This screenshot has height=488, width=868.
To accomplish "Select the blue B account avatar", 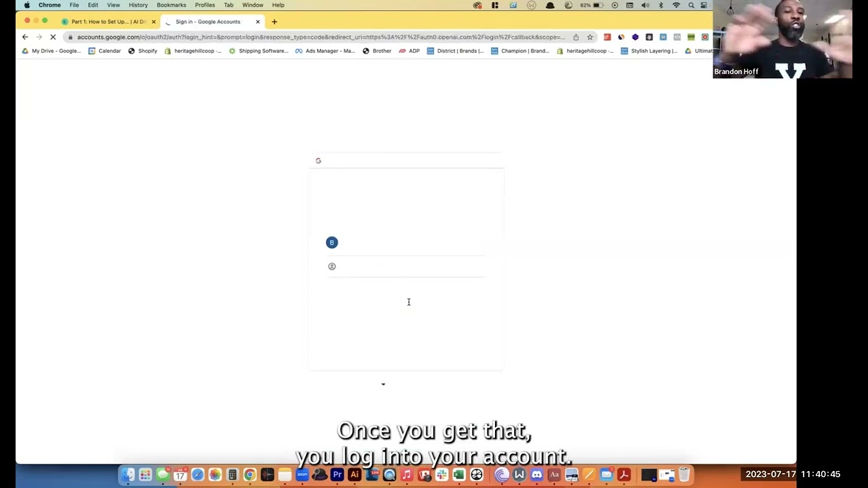I will click(x=332, y=243).
